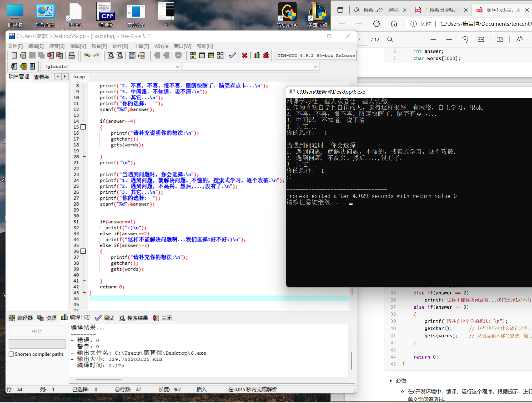532x403 pixels.
Task: Click the Undo arrow icon
Action: click(87, 55)
